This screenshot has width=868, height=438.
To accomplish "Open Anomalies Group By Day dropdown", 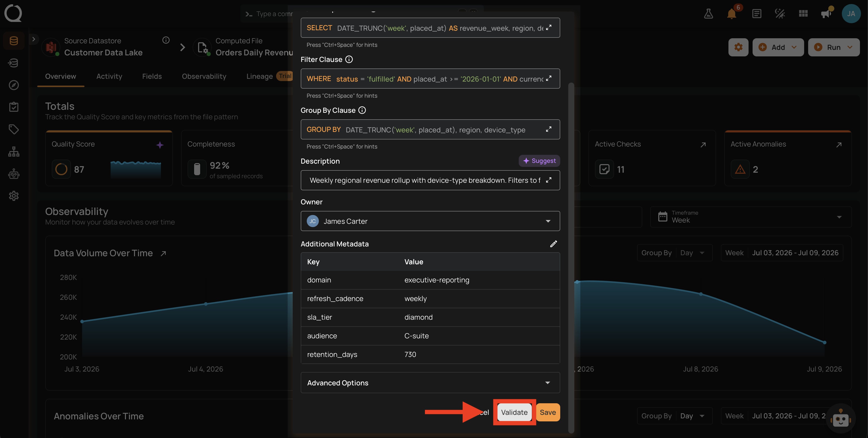I will point(675,416).
